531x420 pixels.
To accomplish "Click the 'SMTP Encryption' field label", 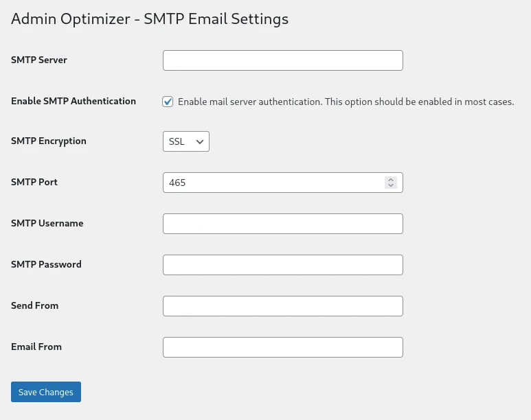I will [x=49, y=141].
